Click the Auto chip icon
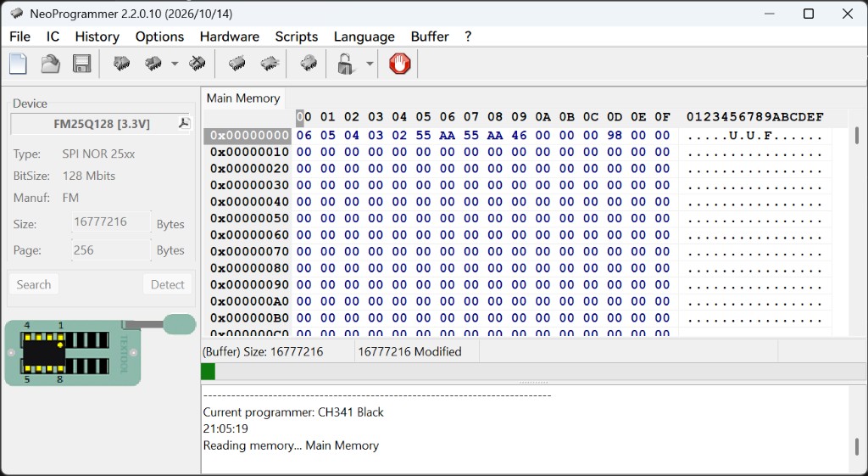Viewport: 868px width, 476px height. click(309, 64)
